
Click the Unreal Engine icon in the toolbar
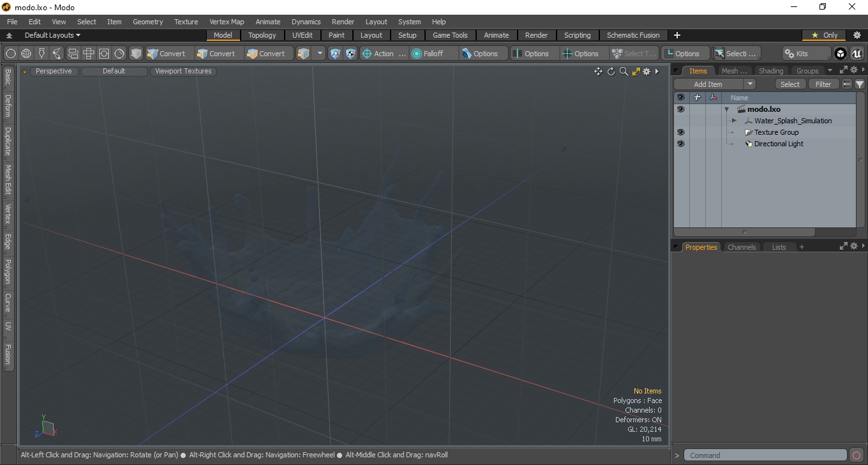coord(857,54)
